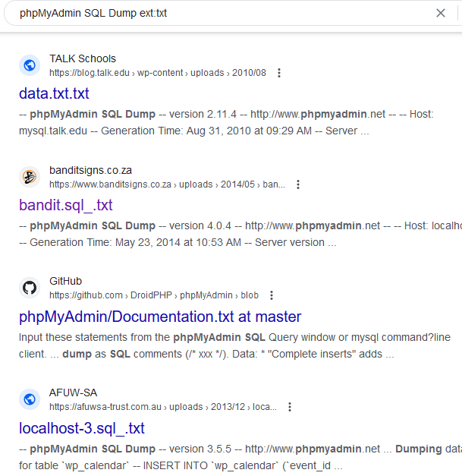Image resolution: width=462 pixels, height=476 pixels.
Task: Click the blog.talk.edu URL breadcrumb
Action: pos(157,74)
